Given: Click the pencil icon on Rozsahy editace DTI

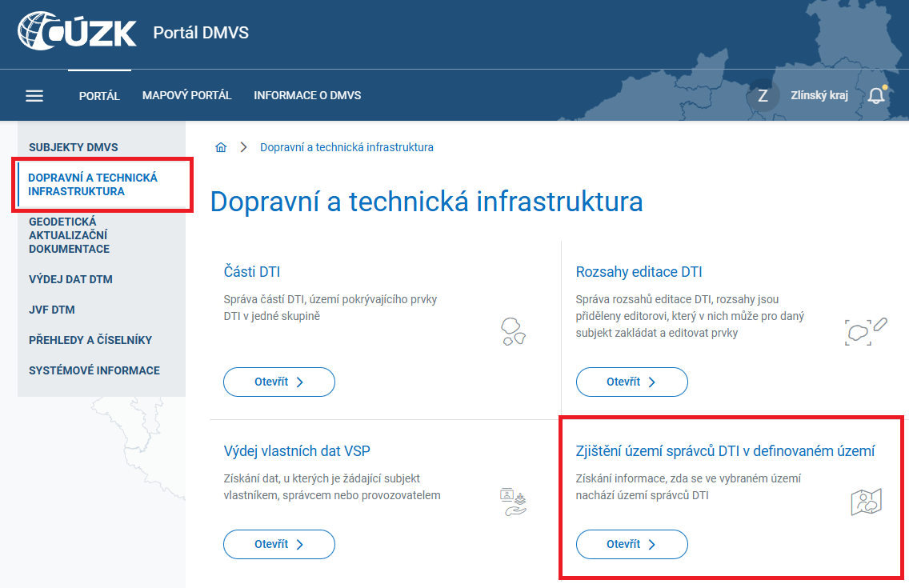Looking at the screenshot, I should [x=880, y=326].
